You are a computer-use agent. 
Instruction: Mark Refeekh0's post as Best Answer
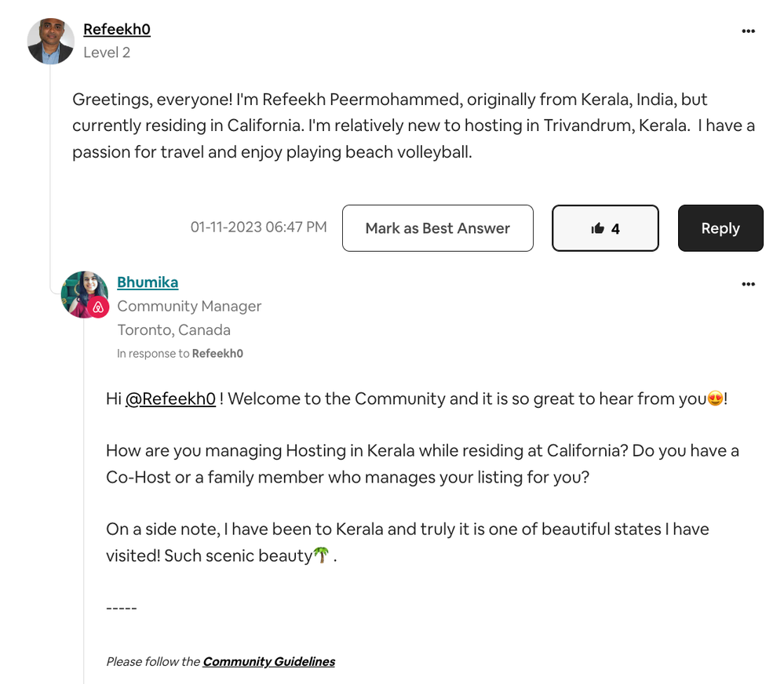click(437, 228)
